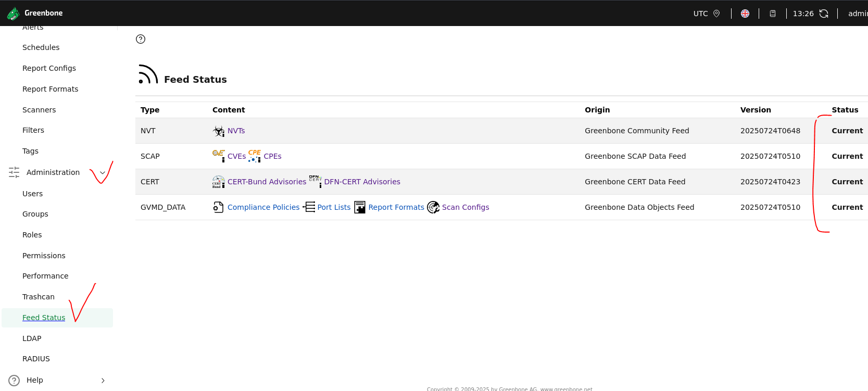Open Permissions under Administration

coord(44,256)
